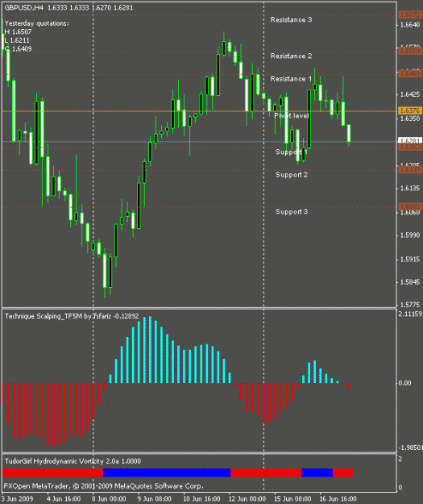Click the yellow 1.6376 pivot price tag
This screenshot has height=504, width=423.
[x=410, y=111]
